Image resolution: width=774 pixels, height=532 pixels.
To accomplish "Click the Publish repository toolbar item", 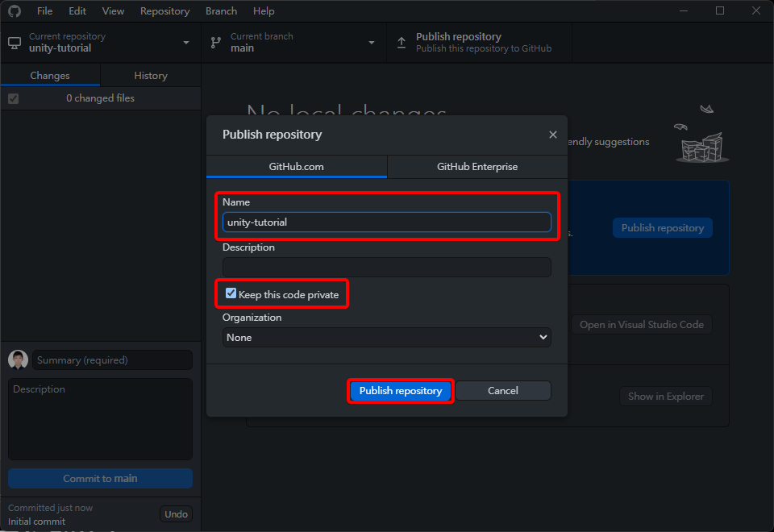I will (x=479, y=43).
